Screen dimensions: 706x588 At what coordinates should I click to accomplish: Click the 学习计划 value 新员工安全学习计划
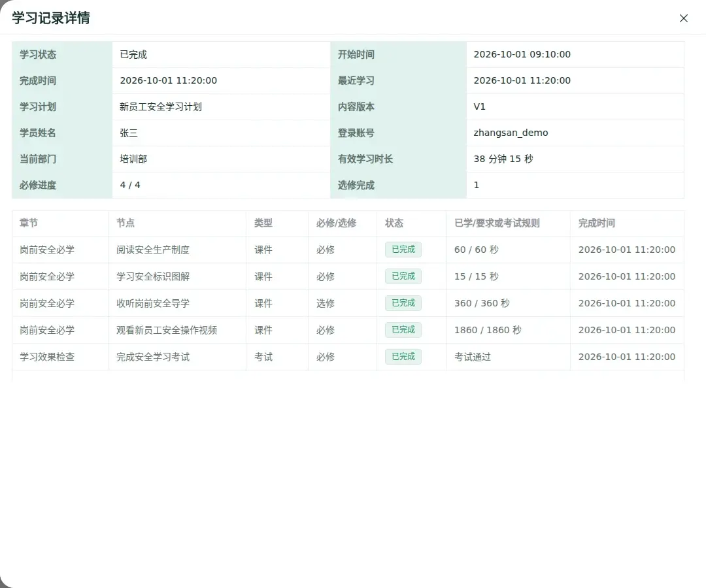pyautogui.click(x=161, y=106)
